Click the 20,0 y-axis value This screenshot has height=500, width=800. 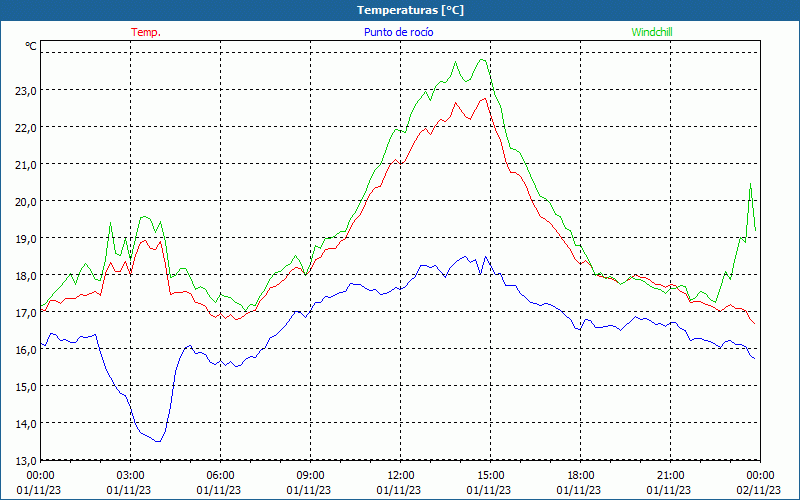click(x=26, y=202)
